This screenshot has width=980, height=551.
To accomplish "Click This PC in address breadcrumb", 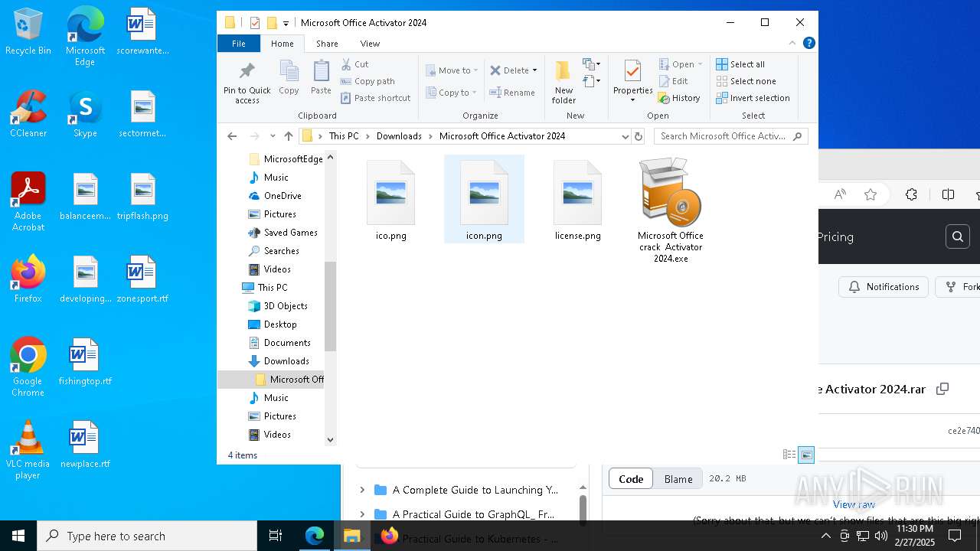I will tap(344, 136).
